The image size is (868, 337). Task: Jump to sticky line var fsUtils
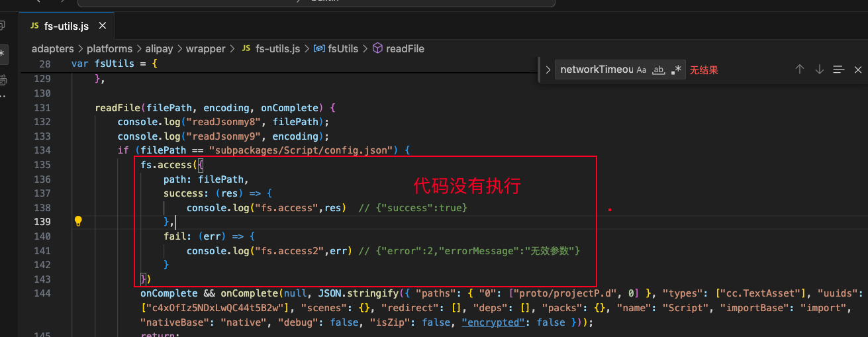[x=115, y=64]
